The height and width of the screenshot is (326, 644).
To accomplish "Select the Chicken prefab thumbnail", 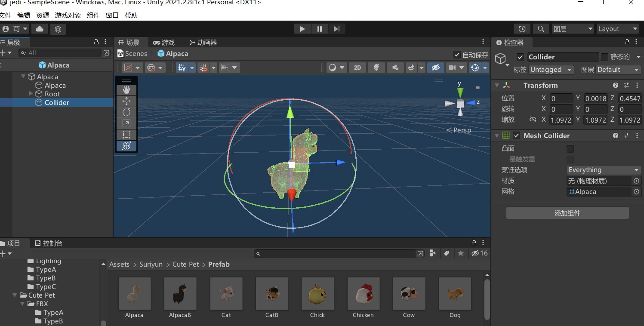I will click(363, 294).
